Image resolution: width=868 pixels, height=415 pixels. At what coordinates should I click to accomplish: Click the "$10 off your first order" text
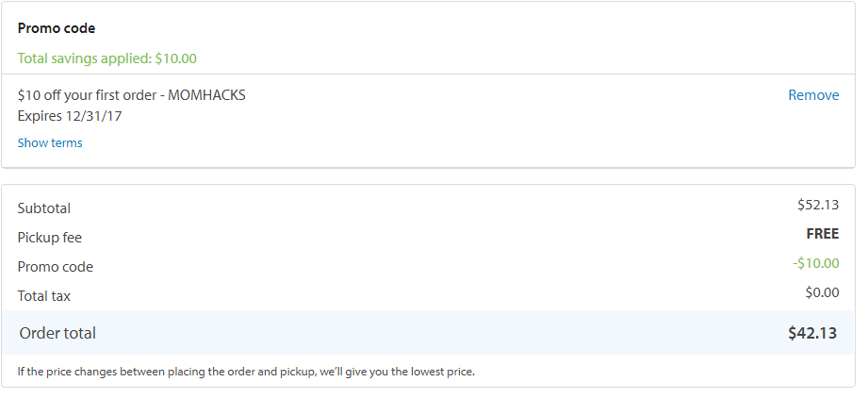pos(86,95)
